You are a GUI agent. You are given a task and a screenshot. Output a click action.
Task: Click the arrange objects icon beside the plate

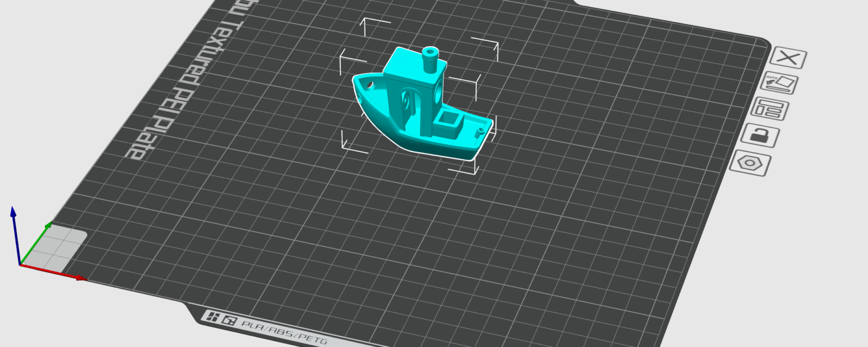(x=770, y=108)
